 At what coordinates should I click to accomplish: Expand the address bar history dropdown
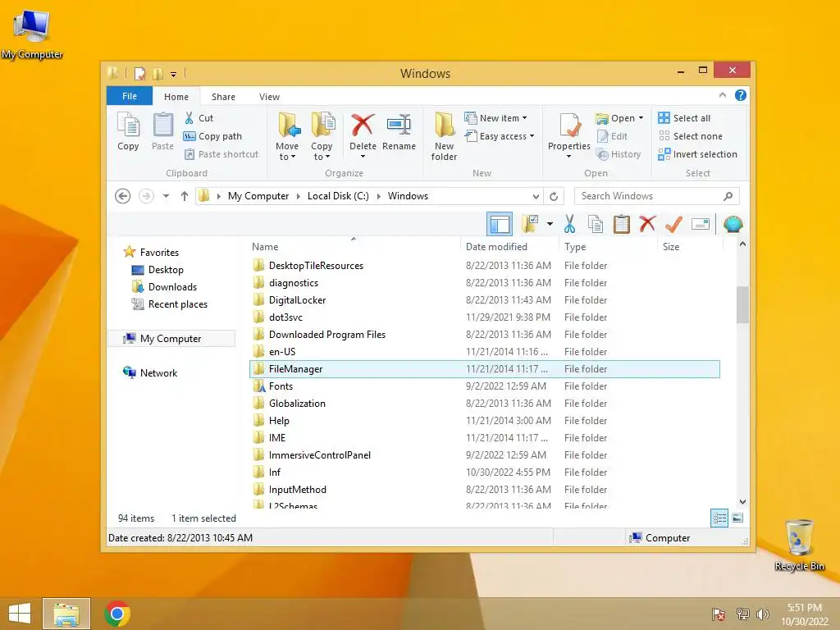[x=536, y=196]
